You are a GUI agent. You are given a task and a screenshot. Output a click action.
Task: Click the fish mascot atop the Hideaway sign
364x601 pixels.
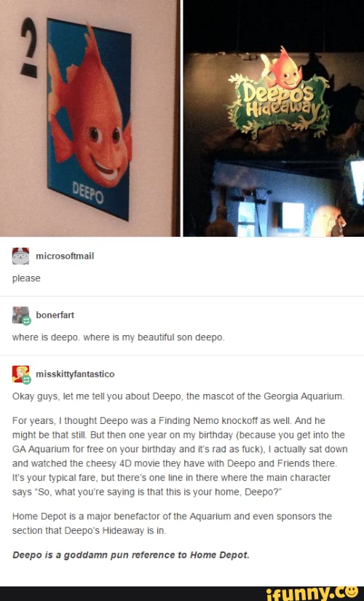click(284, 69)
